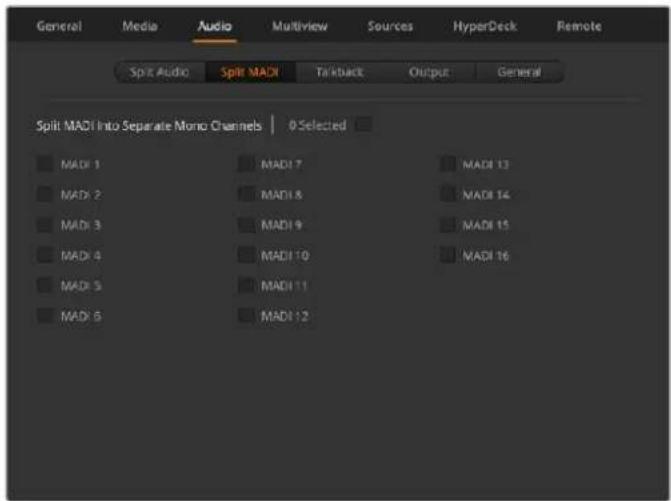Toggle the MADI 9 checkbox
This screenshot has height=501, width=671.
(246, 225)
